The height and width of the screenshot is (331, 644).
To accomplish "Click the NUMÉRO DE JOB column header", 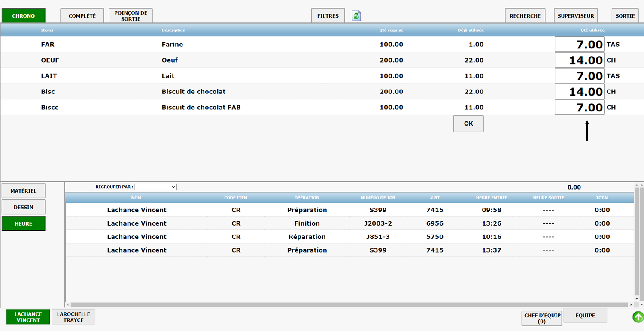I will click(378, 198).
